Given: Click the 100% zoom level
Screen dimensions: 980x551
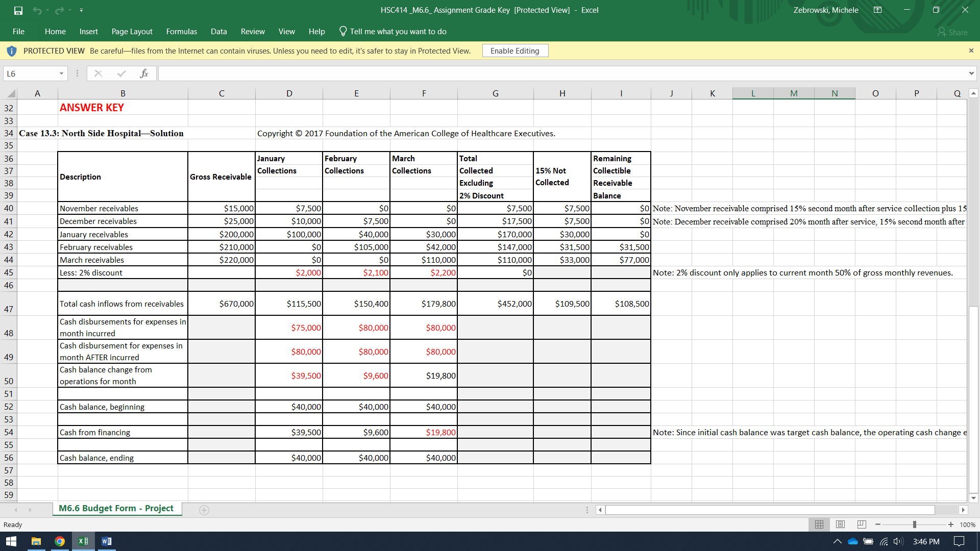Looking at the screenshot, I should pyautogui.click(x=967, y=524).
